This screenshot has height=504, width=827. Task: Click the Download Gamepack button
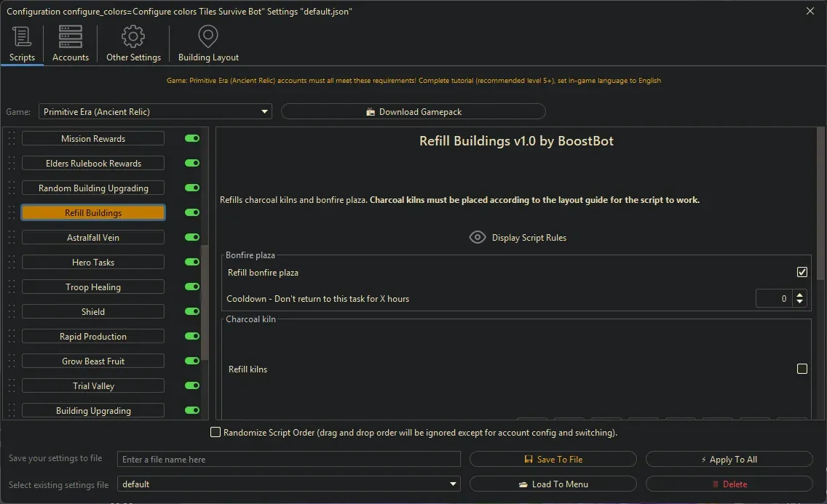pyautogui.click(x=413, y=112)
